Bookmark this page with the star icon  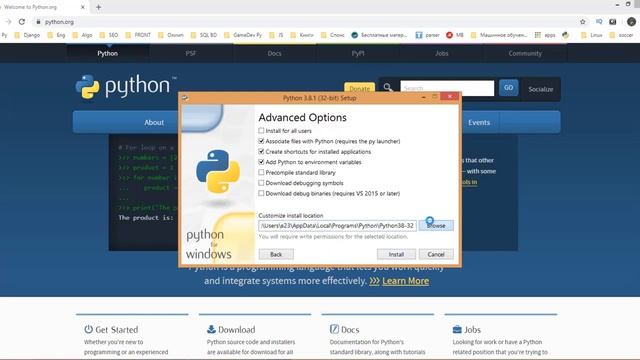(x=583, y=22)
